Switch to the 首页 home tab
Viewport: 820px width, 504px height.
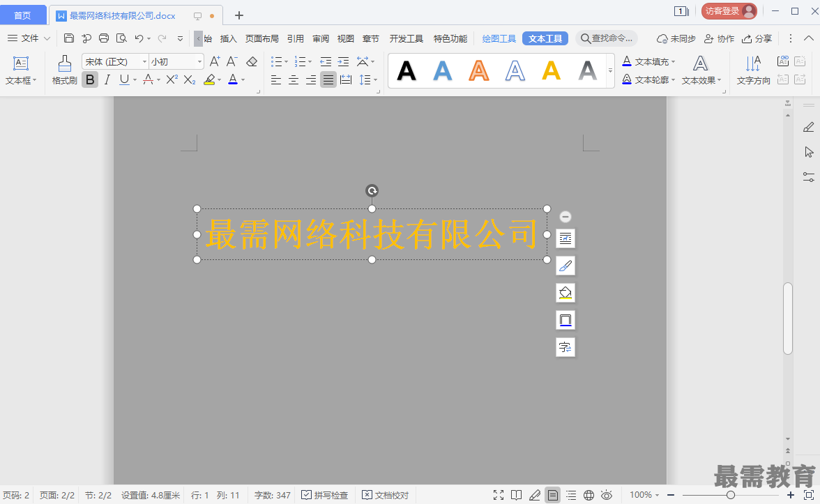pos(22,15)
